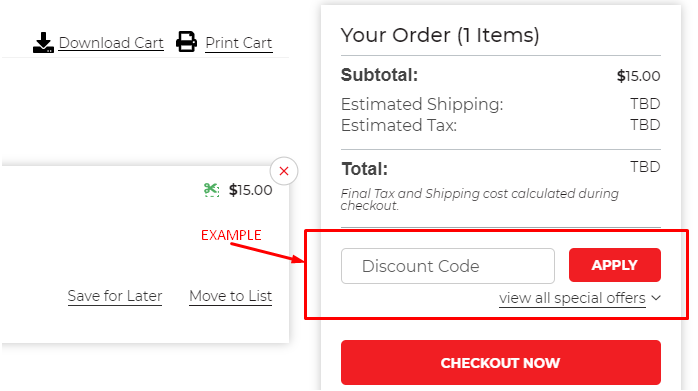Click the printer icon
This screenshot has height=391, width=698.
pos(186,42)
